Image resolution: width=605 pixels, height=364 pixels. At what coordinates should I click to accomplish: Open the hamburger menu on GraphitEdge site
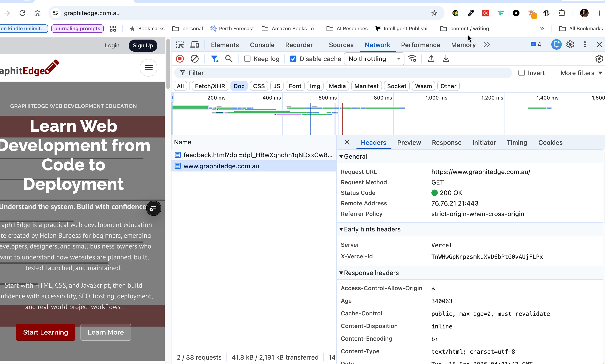(x=149, y=68)
